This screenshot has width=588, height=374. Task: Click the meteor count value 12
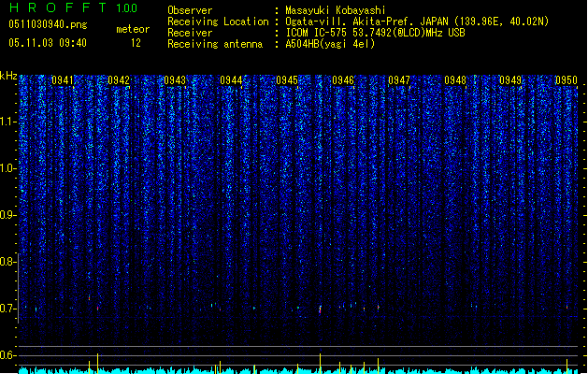(x=136, y=43)
